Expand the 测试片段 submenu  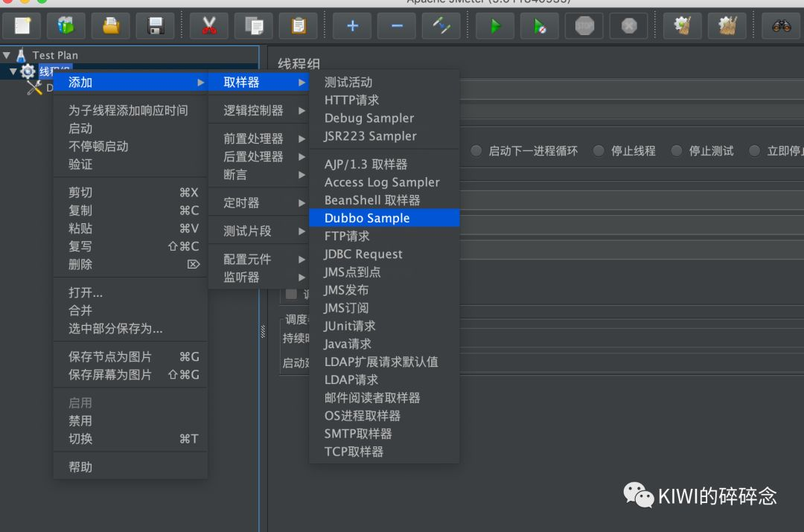258,231
